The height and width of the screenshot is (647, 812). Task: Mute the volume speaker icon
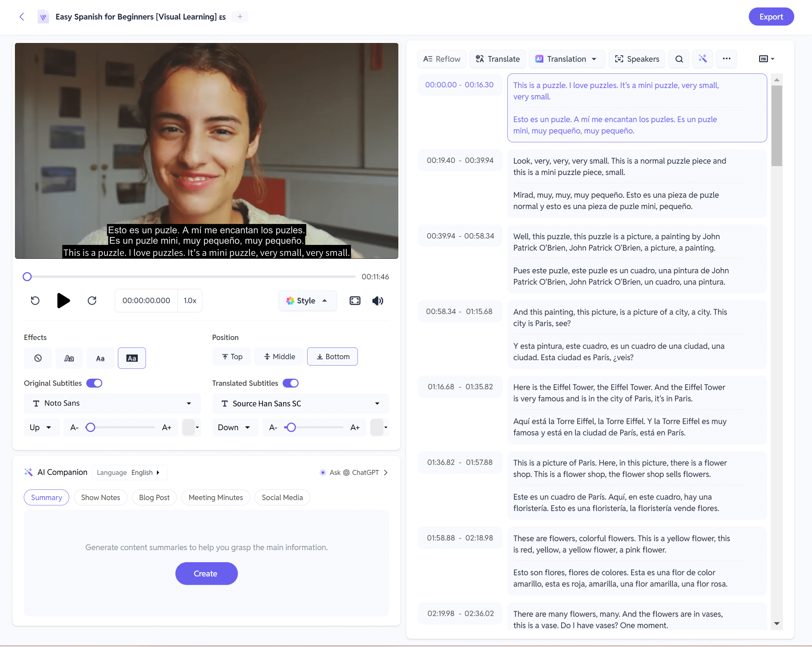click(377, 300)
